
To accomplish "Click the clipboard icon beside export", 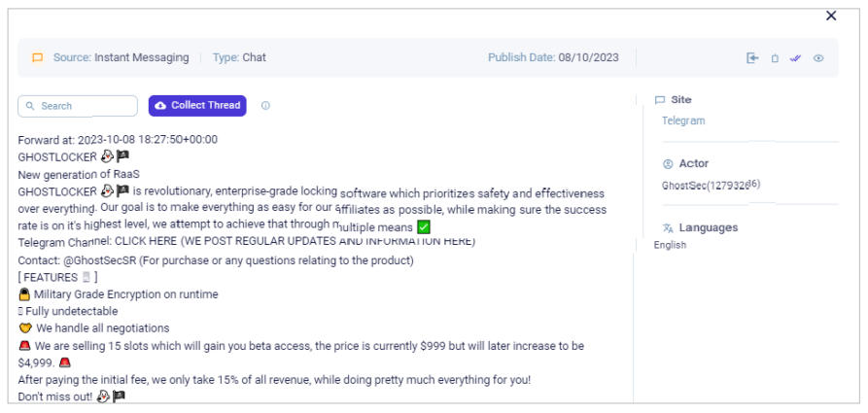I will click(775, 58).
